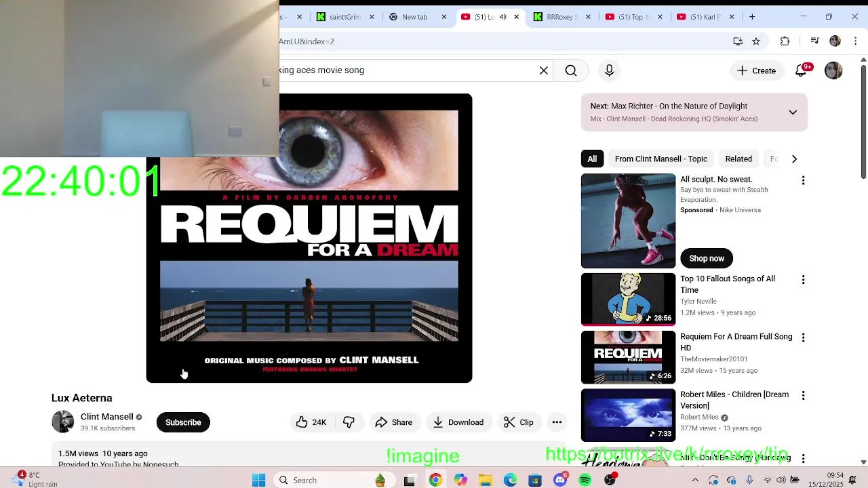Open Microsoft Edge from the taskbar

click(510, 480)
